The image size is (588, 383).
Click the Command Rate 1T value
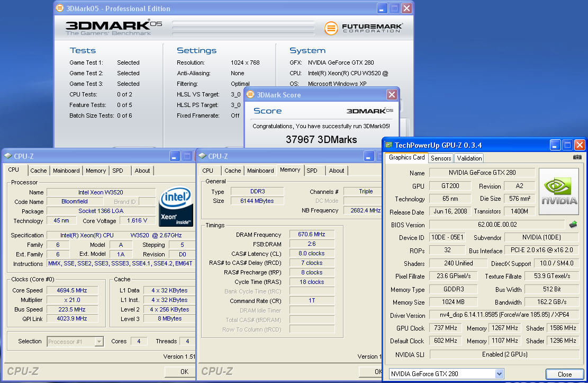pyautogui.click(x=312, y=301)
